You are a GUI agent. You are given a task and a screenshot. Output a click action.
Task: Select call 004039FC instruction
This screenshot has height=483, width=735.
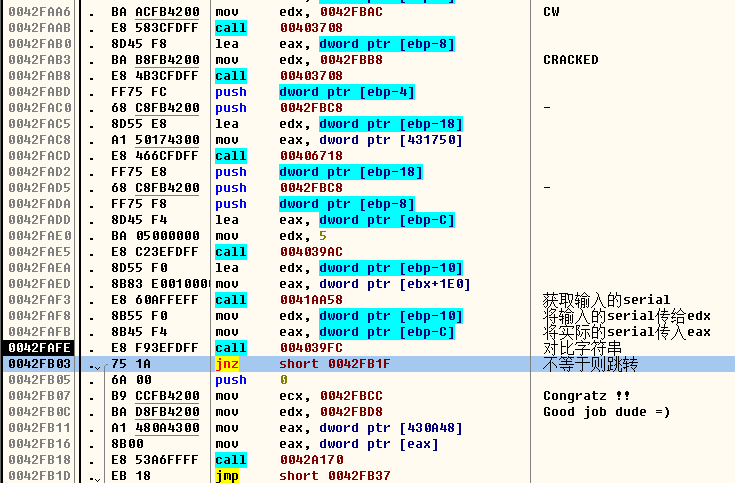point(279,348)
